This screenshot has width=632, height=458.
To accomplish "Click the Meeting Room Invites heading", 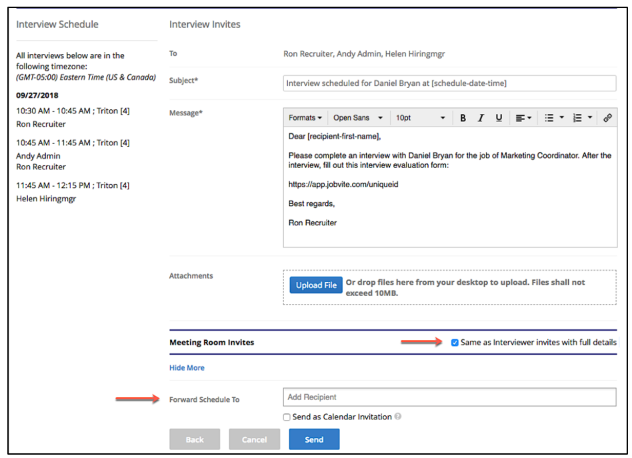I will coord(212,342).
